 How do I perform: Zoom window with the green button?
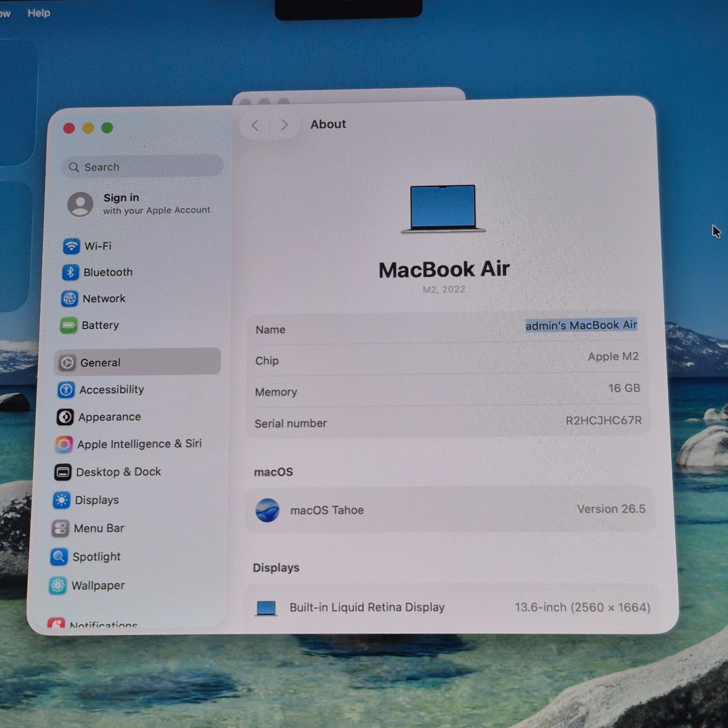coord(107,128)
